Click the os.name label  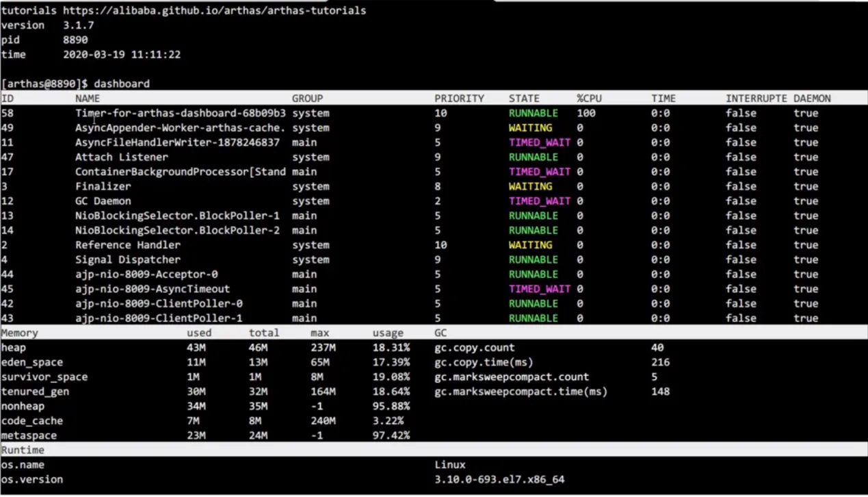[23, 466]
